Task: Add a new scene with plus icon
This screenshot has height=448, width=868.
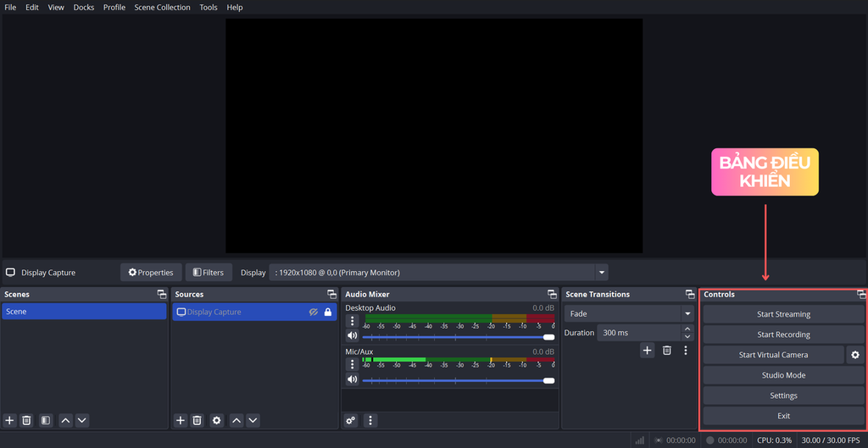Action: (9, 420)
